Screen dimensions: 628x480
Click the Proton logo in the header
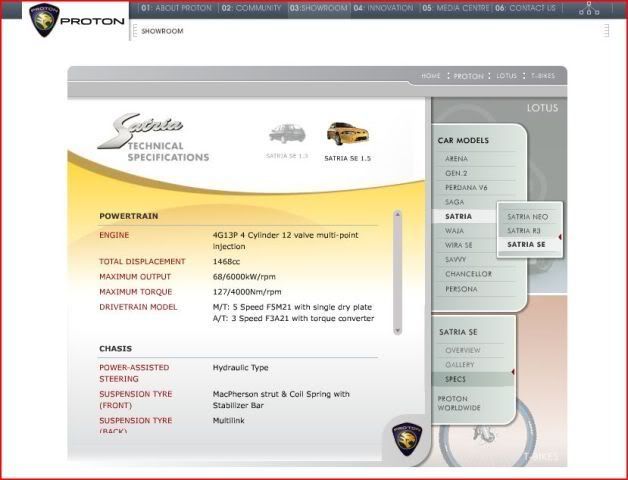coord(45,19)
